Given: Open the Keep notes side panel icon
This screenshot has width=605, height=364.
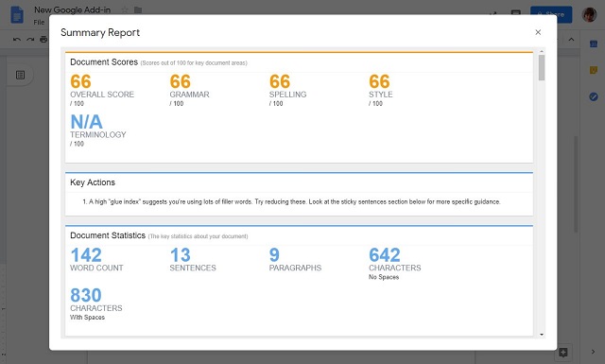Looking at the screenshot, I should [x=594, y=70].
